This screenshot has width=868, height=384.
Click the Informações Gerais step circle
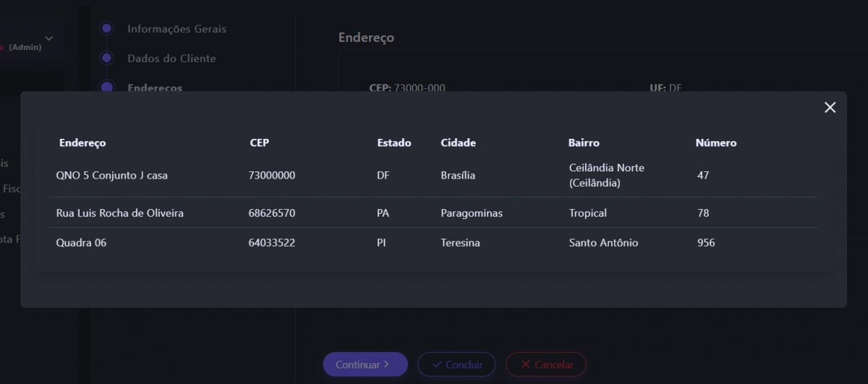pyautogui.click(x=107, y=29)
